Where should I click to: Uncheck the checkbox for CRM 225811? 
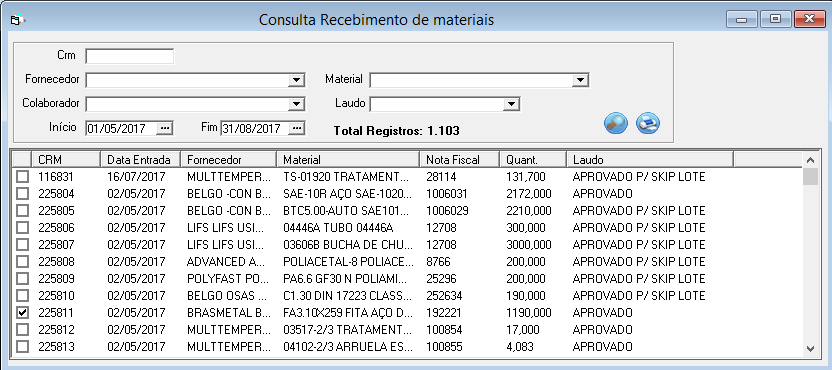coord(22,313)
